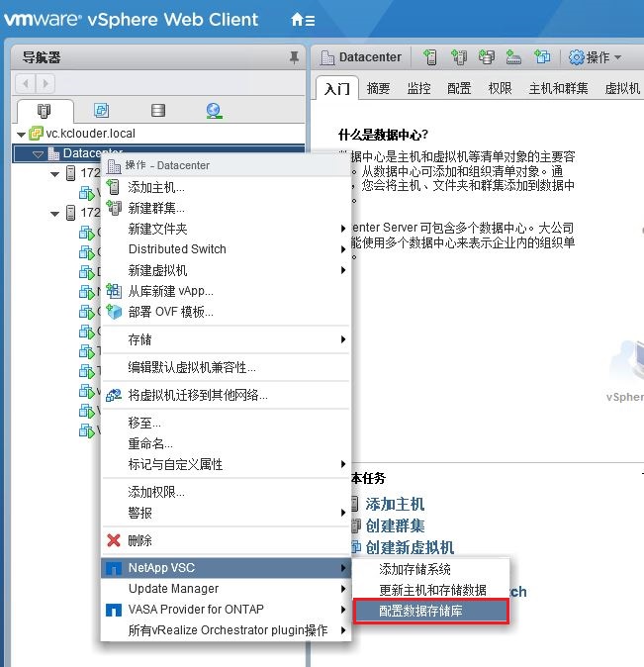Switch to the 配置 tab
Screen dimensions: 644x667
pyautogui.click(x=459, y=88)
